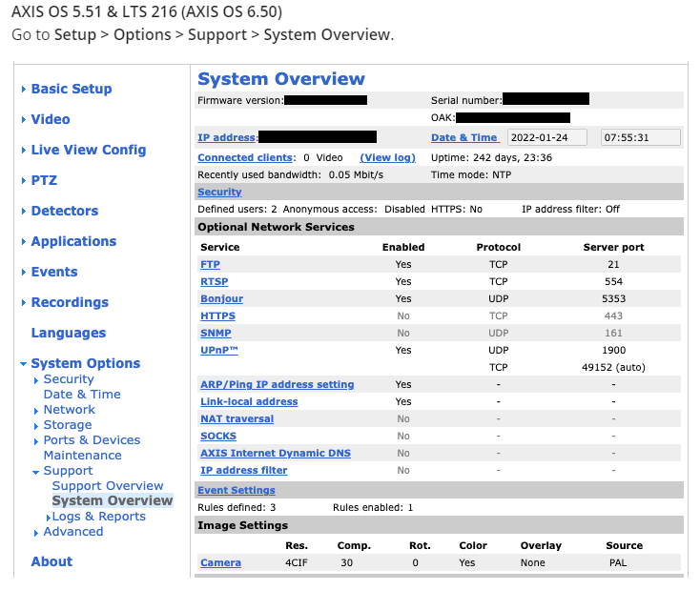The height and width of the screenshot is (590, 700).
Task: Click the time field 07:55:31
Action: [641, 137]
